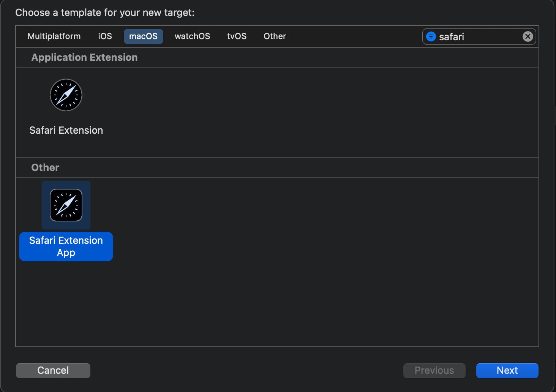Click the Application Extension section header
This screenshot has height=392, width=556.
pos(85,57)
